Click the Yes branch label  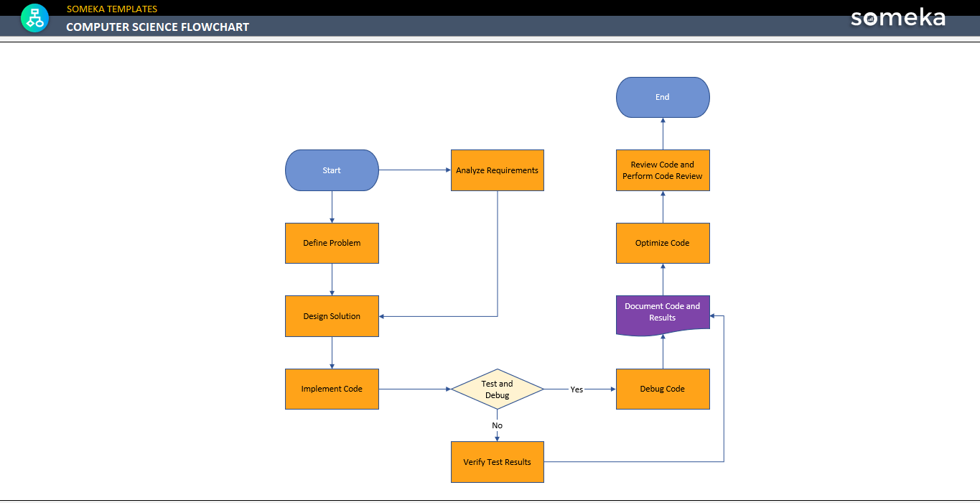click(577, 389)
